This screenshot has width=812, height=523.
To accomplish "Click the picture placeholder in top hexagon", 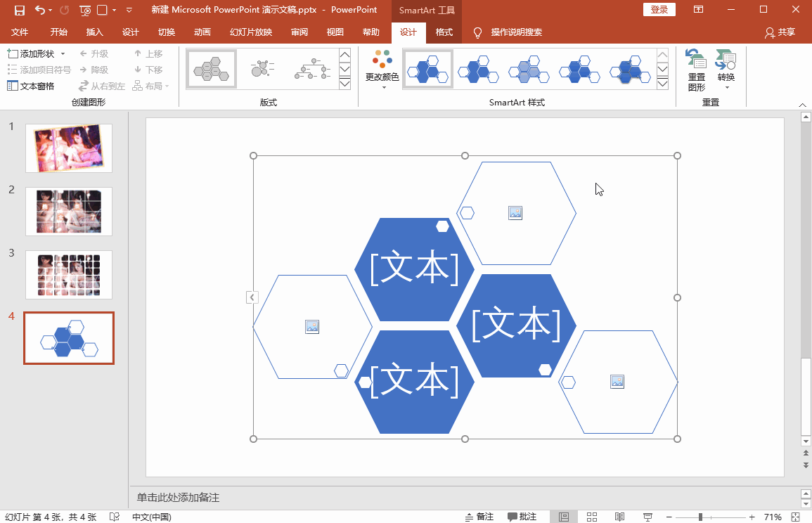I will [515, 212].
